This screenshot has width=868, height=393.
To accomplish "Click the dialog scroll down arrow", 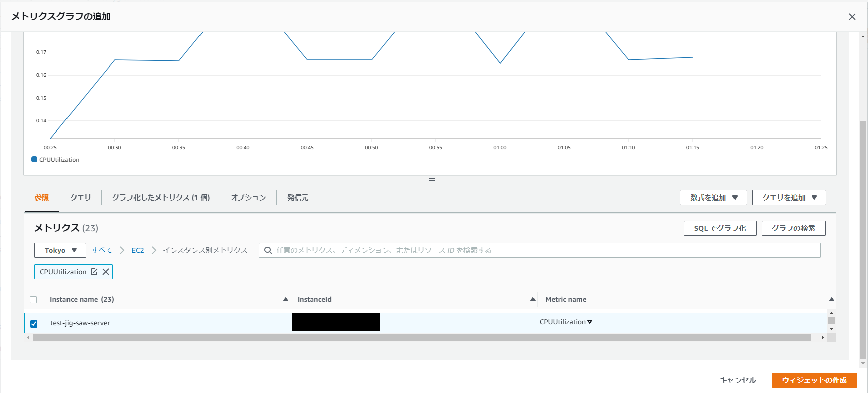I will 863,363.
